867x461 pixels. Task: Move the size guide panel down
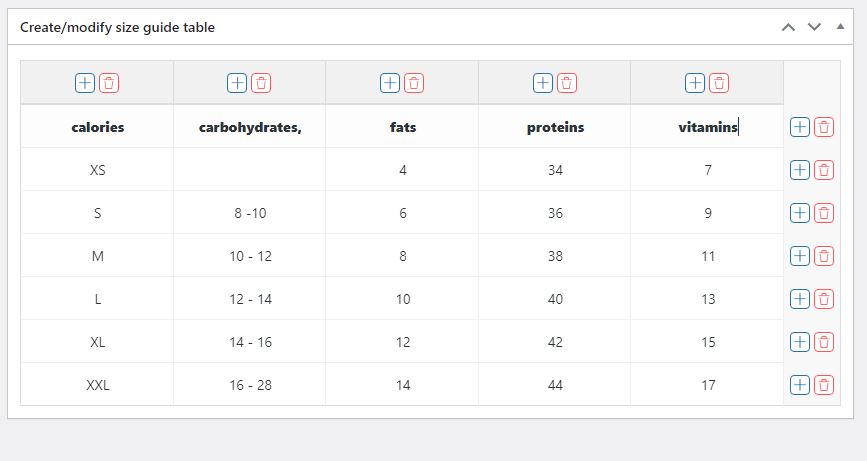click(814, 27)
